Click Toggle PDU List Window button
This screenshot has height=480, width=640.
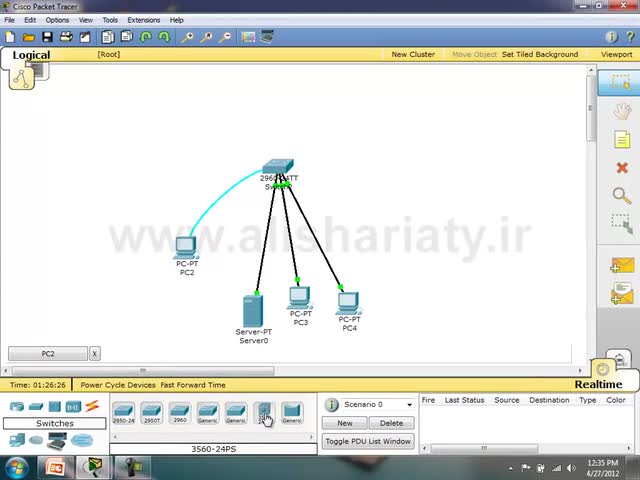click(368, 441)
